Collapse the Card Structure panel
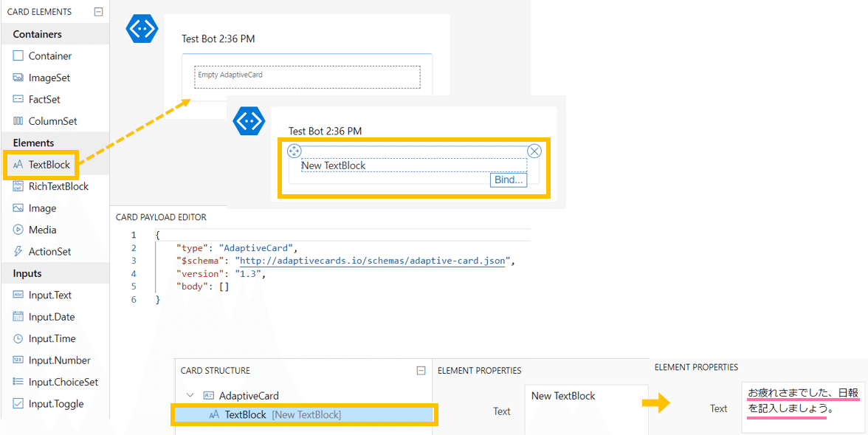 point(421,370)
